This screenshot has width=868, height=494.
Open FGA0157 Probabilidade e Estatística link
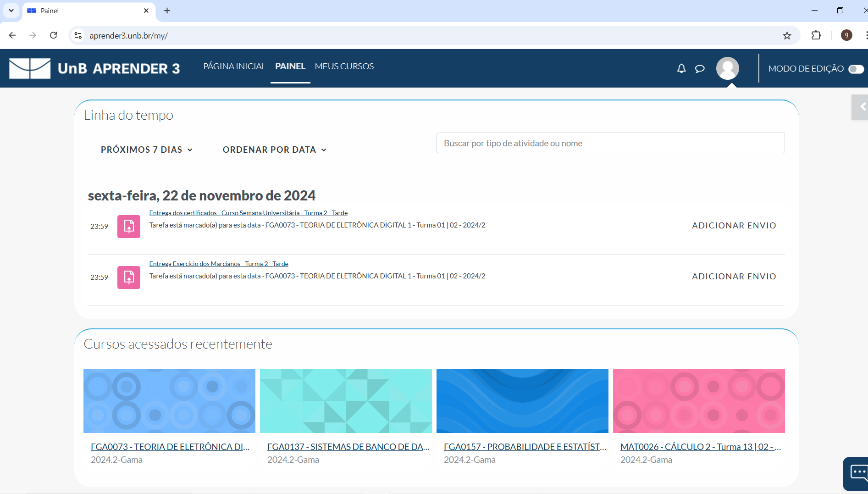click(x=525, y=447)
